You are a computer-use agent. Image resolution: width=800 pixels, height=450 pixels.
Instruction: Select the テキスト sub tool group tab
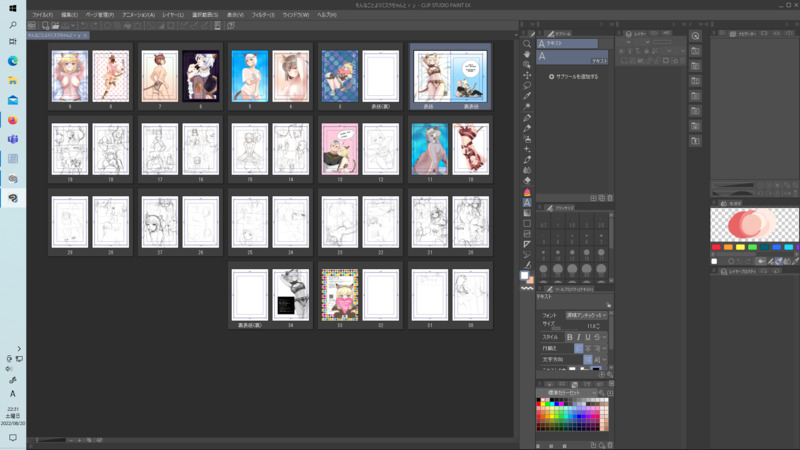click(x=567, y=44)
